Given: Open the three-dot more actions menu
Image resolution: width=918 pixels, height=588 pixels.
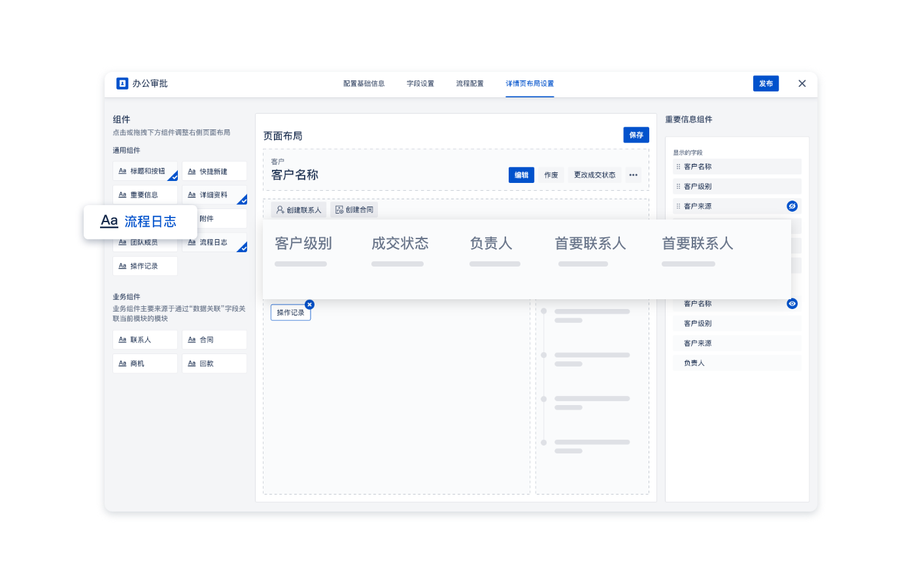Looking at the screenshot, I should [x=633, y=175].
